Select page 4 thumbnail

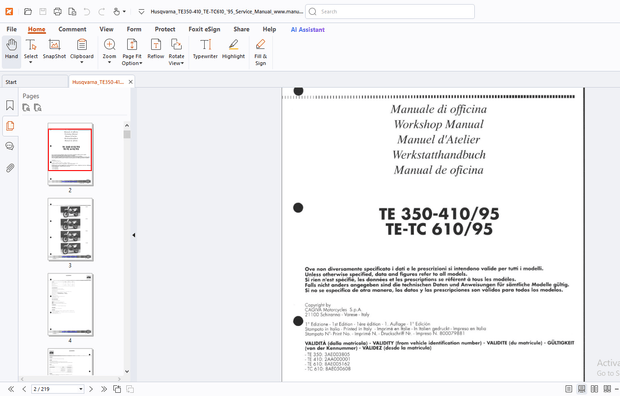70,305
